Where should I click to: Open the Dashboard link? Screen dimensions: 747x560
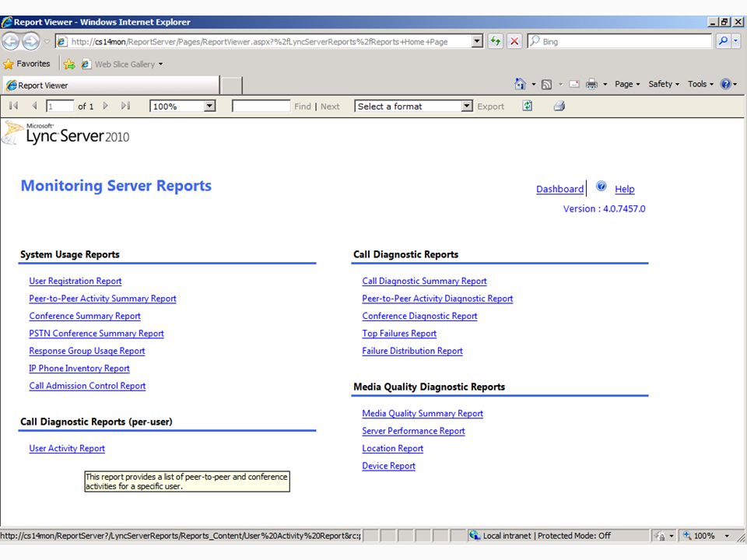(x=559, y=189)
